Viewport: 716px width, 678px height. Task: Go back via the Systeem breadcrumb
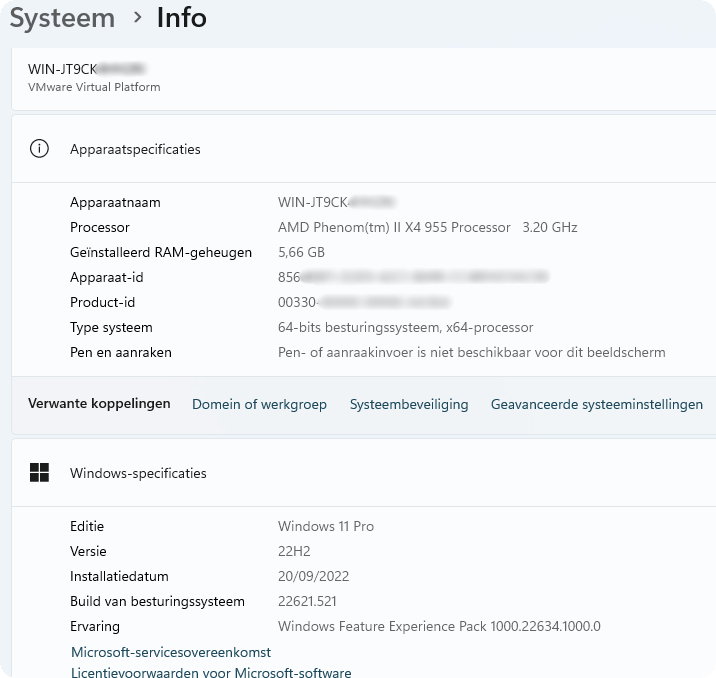(62, 17)
